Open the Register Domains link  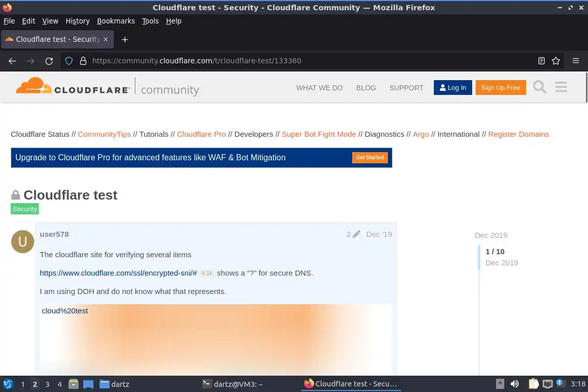click(x=518, y=134)
